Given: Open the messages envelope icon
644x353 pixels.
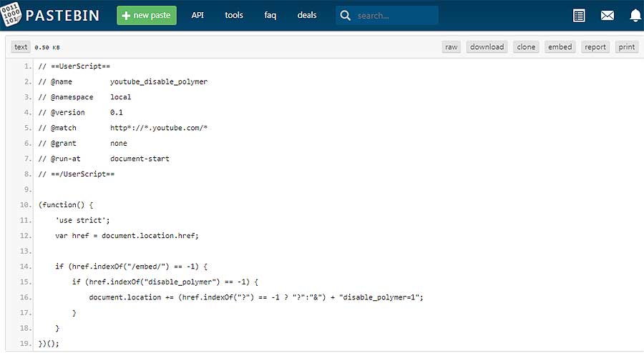Looking at the screenshot, I should tap(608, 16).
